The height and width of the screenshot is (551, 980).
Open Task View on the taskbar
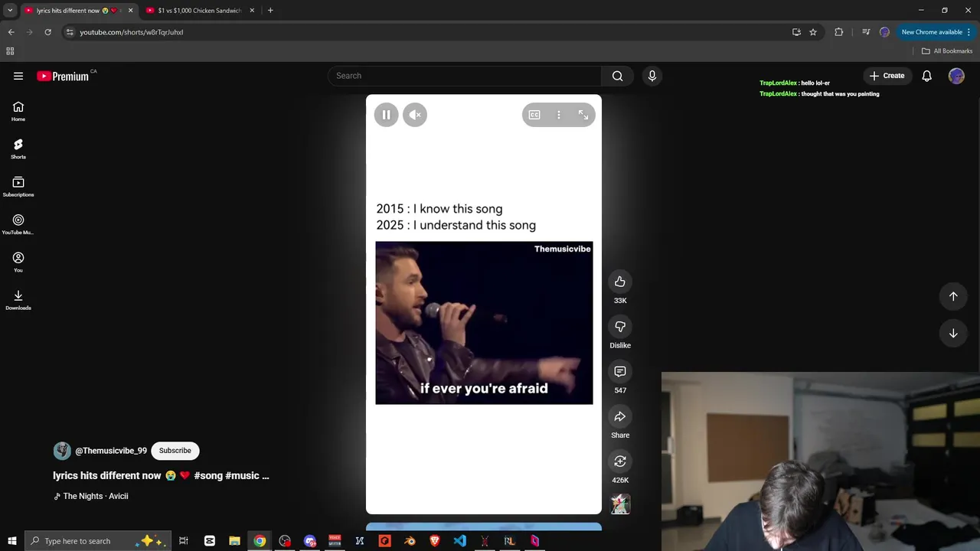coord(184,541)
